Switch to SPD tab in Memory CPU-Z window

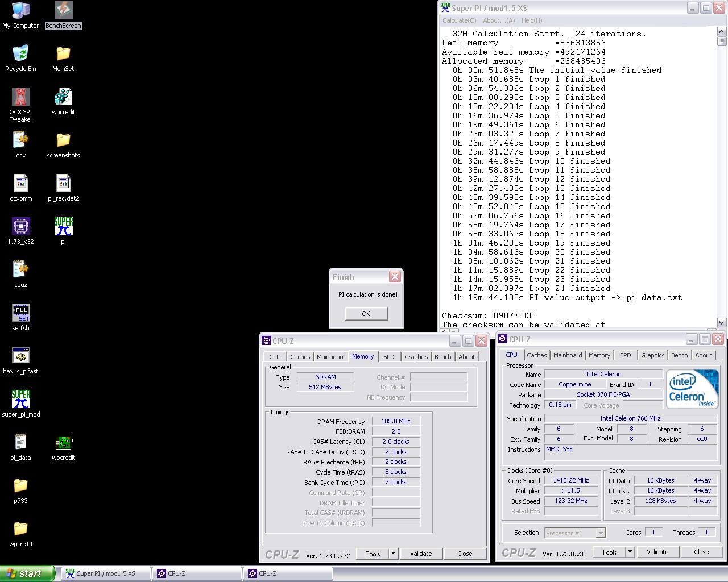[389, 357]
